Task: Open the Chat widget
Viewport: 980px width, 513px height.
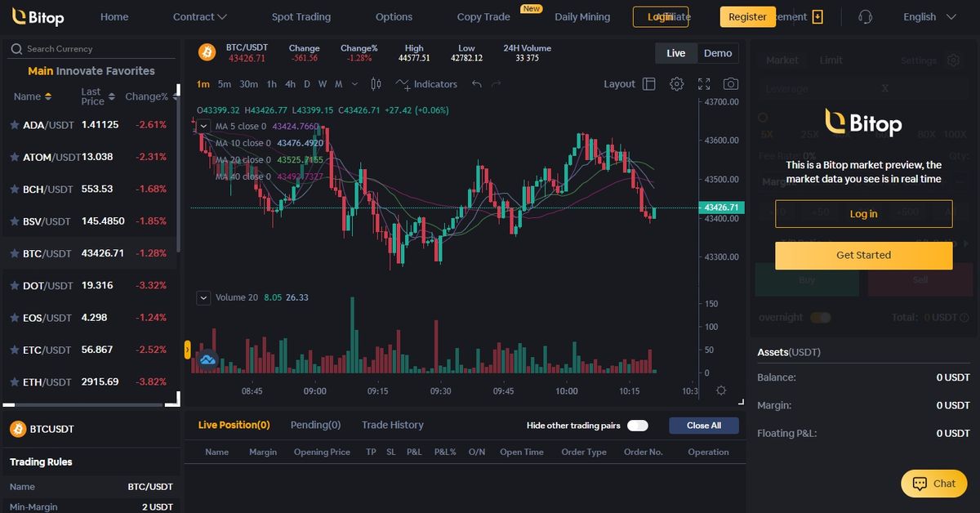Action: 933,484
